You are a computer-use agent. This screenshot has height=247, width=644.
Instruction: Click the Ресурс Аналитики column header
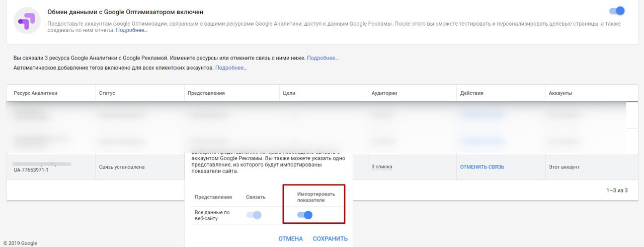(x=36, y=93)
